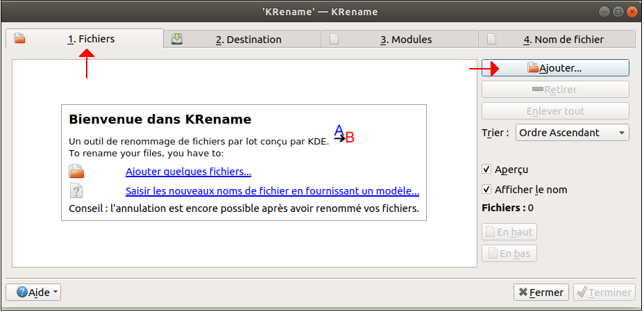This screenshot has height=312, width=644.
Task: Open the Aide dropdown menu
Action: tap(34, 293)
